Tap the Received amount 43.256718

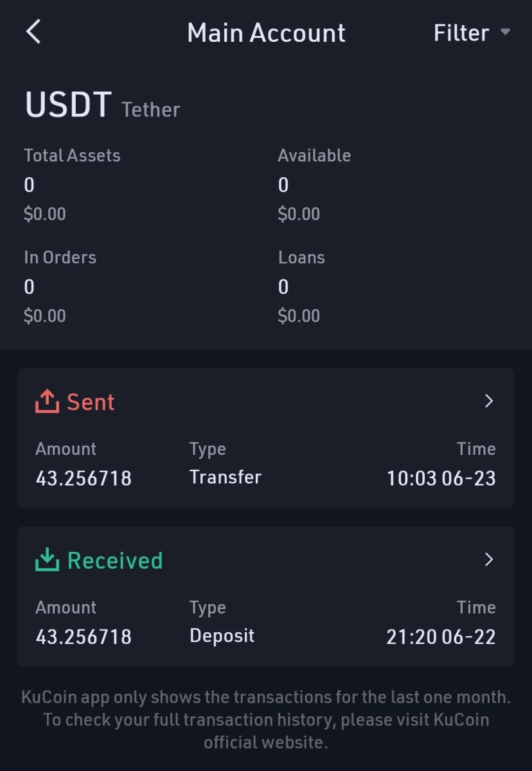click(x=84, y=637)
